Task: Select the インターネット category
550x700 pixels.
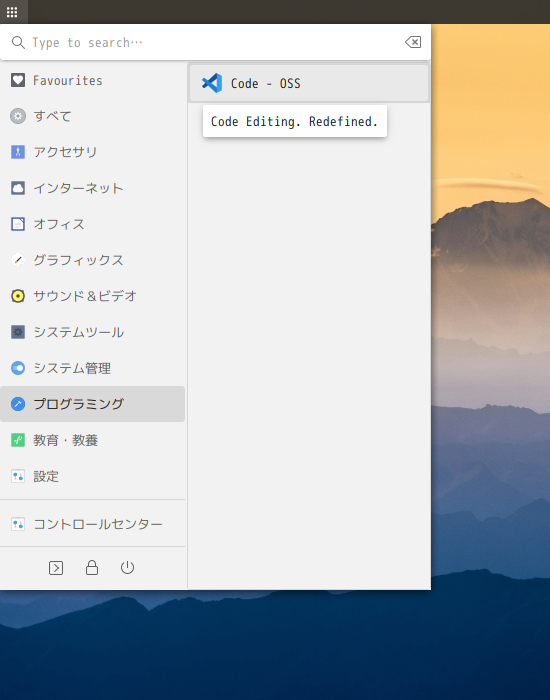Action: coord(92,188)
